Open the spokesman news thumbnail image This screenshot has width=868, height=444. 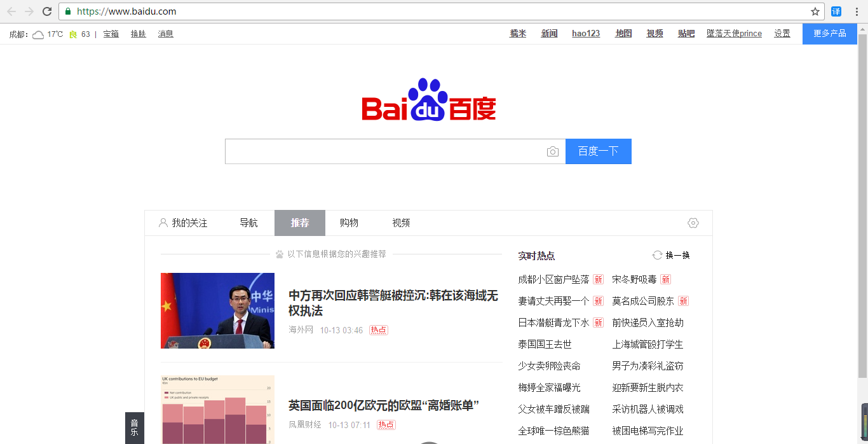coord(217,310)
